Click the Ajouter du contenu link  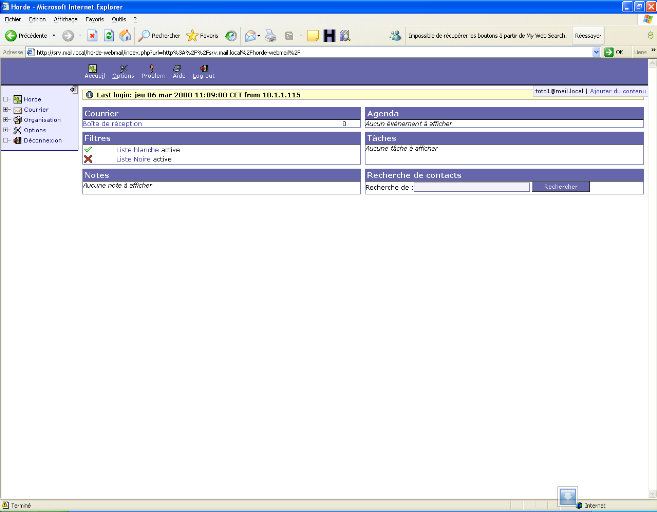tap(618, 91)
